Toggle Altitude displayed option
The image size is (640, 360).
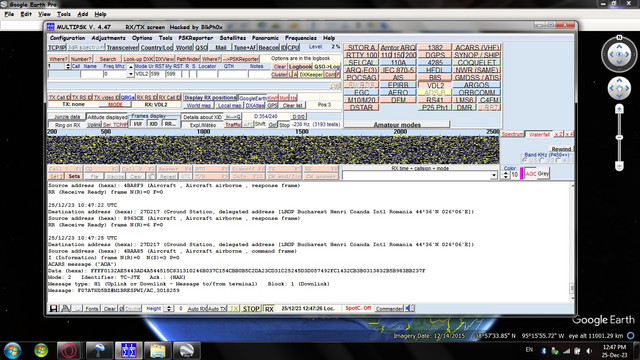[x=107, y=117]
